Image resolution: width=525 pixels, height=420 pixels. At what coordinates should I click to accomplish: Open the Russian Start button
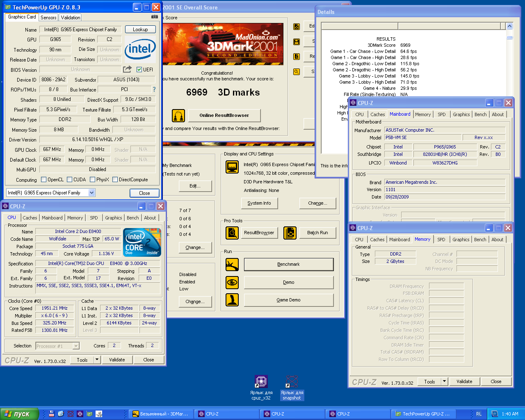[20, 414]
